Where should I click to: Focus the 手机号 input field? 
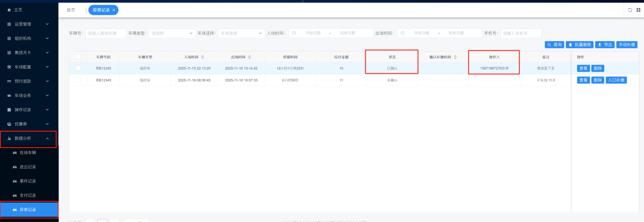(521, 33)
